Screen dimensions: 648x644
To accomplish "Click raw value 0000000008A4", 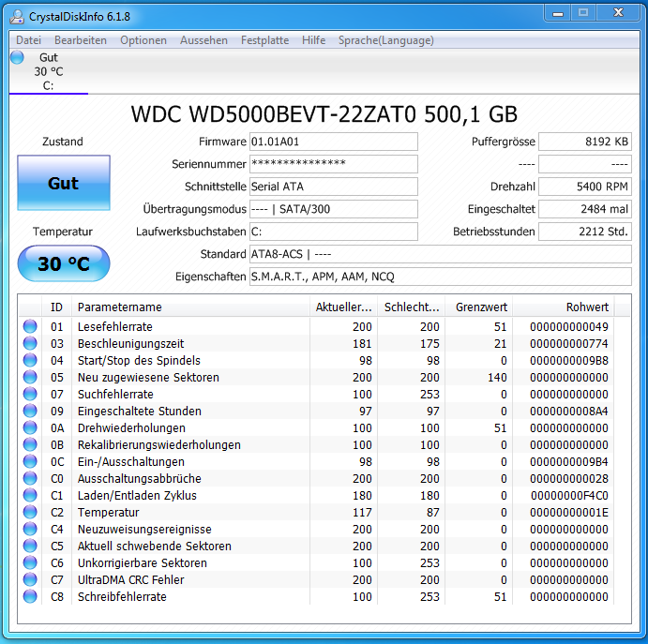I will pyautogui.click(x=569, y=412).
